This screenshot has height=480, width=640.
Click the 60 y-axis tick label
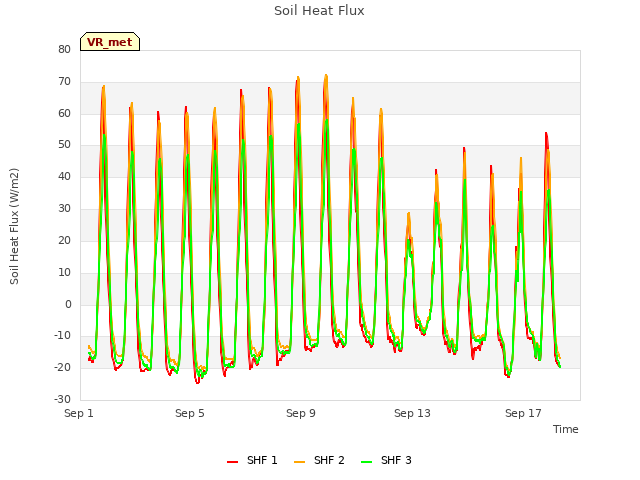(x=64, y=113)
